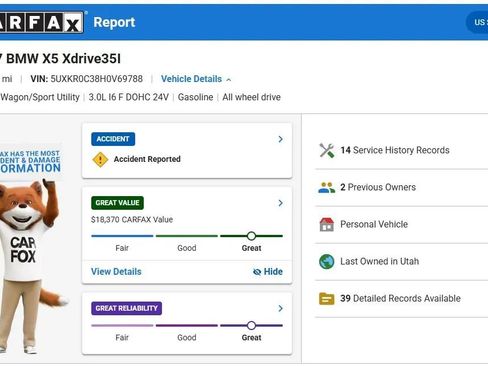The height and width of the screenshot is (366, 488).
Task: Click the Great label under the value scale
Action: pyautogui.click(x=251, y=248)
